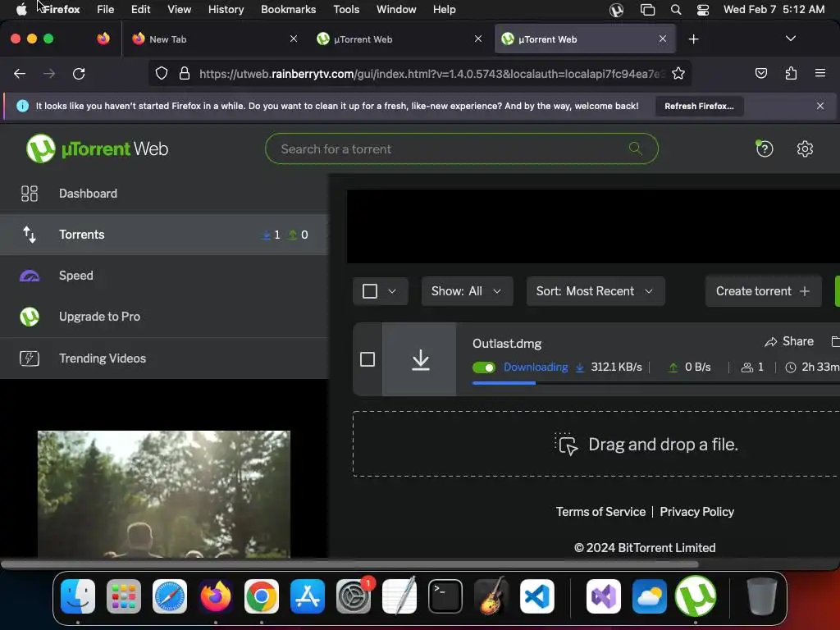Click the Search for a torrent field
840x630 pixels.
[x=461, y=149]
